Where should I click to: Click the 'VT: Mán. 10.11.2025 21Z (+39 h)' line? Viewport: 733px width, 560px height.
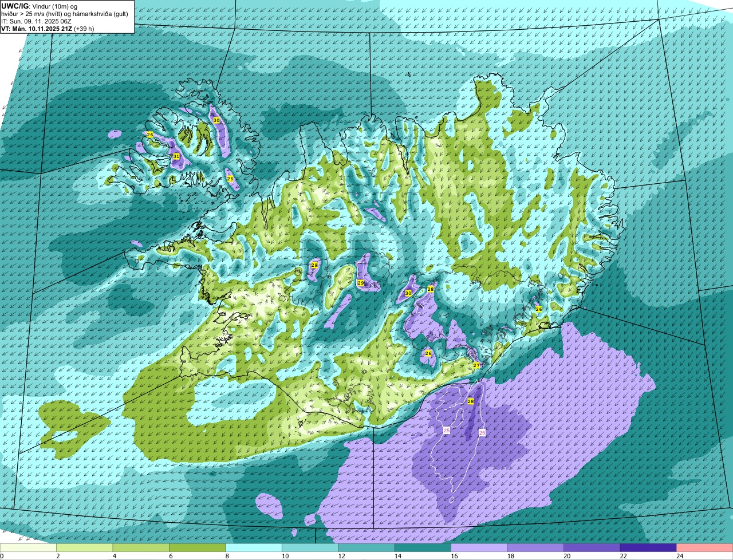[x=48, y=28]
